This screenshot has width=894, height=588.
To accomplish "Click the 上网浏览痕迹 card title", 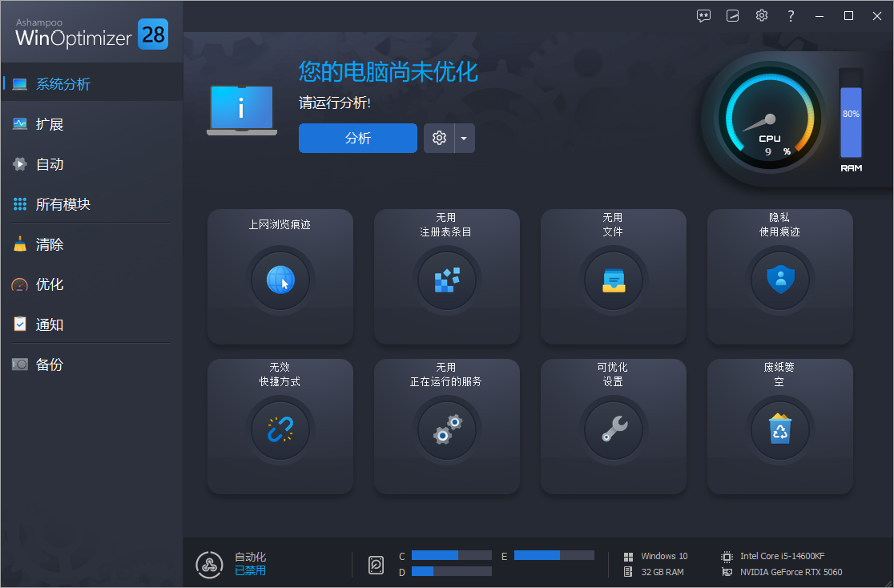I will pos(280,225).
